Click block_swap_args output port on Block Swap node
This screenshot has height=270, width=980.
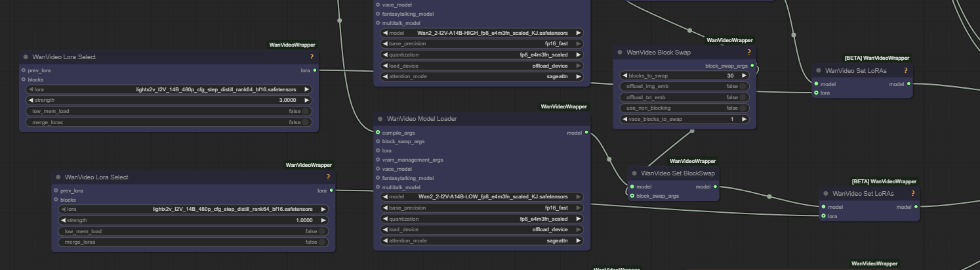[752, 66]
